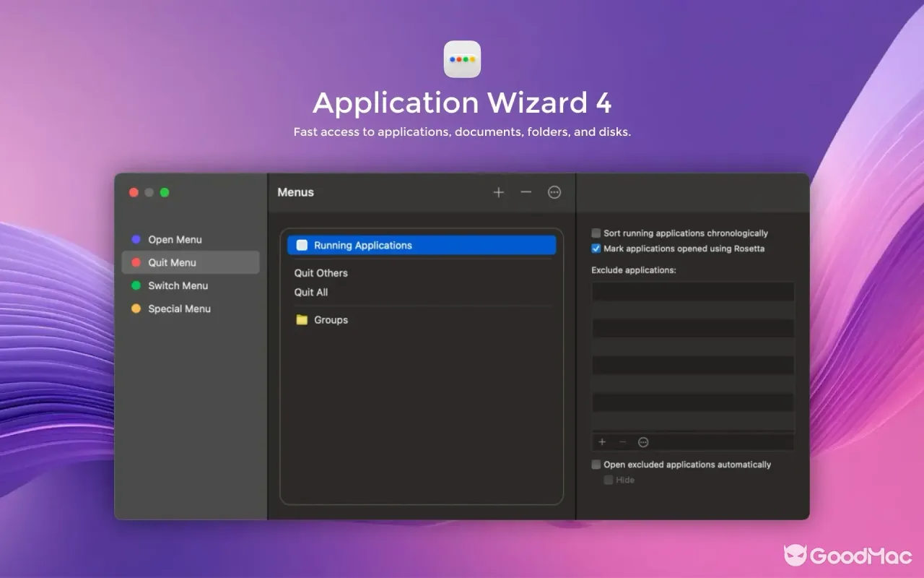Zoom the window with the green button
Image resolution: width=924 pixels, height=578 pixels.
click(165, 192)
